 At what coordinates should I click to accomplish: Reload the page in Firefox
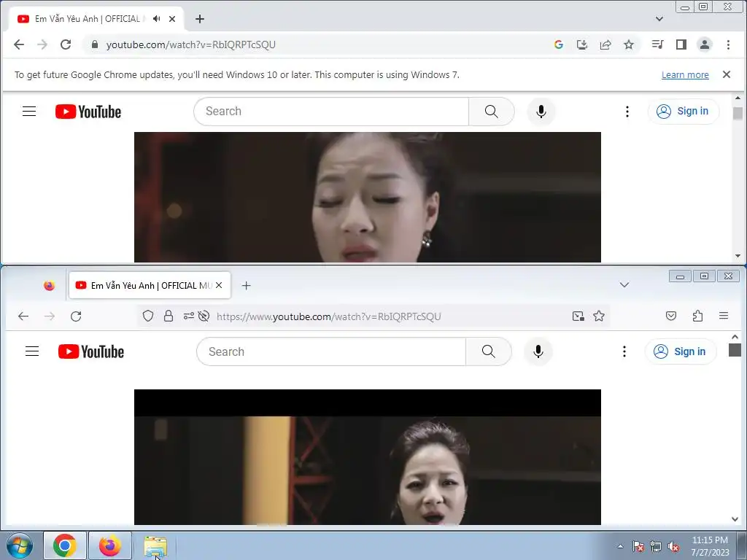click(x=76, y=316)
